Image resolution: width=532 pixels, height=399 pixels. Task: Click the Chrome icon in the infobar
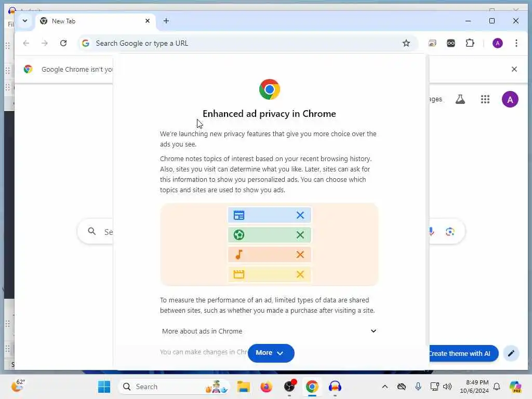[x=28, y=69]
